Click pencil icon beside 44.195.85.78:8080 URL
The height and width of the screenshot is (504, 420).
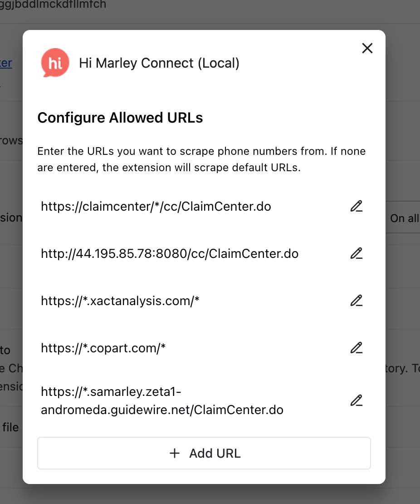[x=357, y=253]
